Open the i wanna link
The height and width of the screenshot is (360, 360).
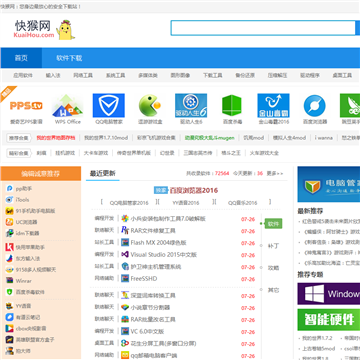coord(323,138)
